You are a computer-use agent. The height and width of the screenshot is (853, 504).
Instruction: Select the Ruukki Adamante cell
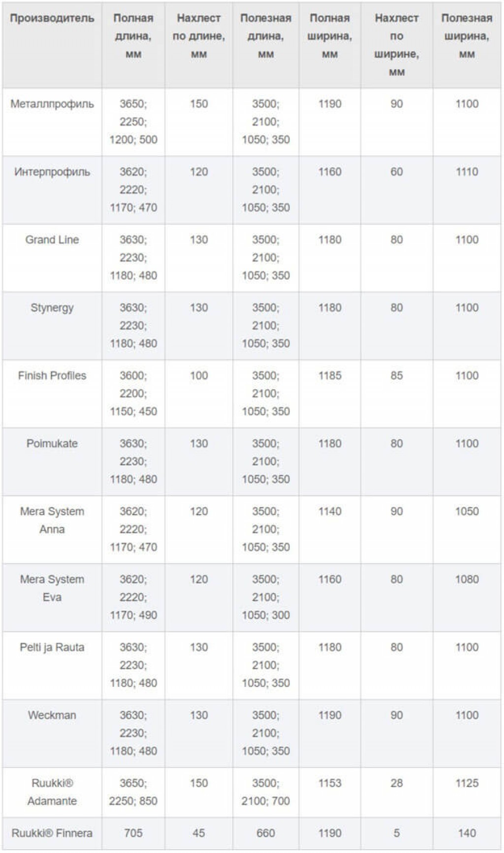pyautogui.click(x=52, y=792)
